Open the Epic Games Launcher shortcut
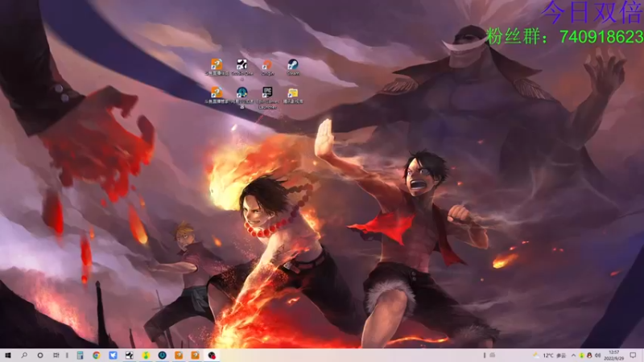This screenshot has height=362, width=644. pyautogui.click(x=267, y=97)
